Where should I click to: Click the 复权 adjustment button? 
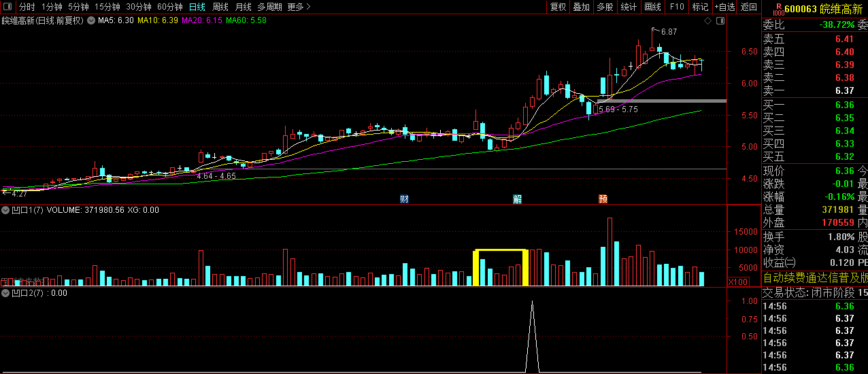tap(558, 7)
